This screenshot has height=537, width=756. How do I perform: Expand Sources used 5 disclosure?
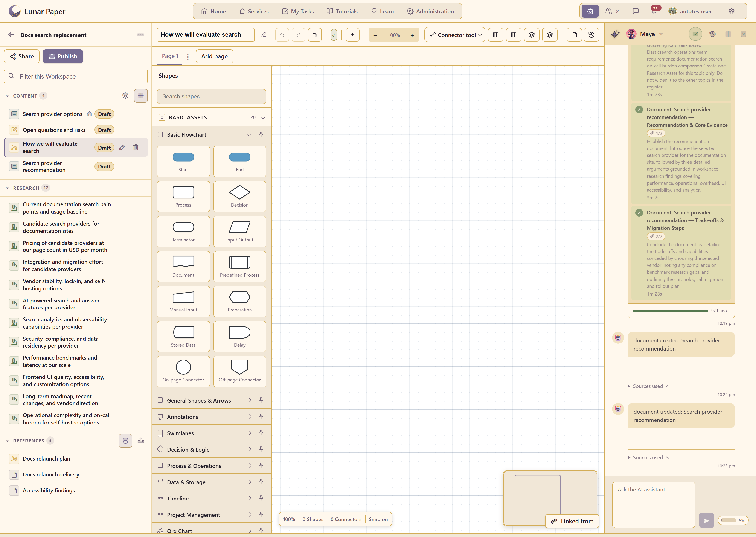(648, 457)
